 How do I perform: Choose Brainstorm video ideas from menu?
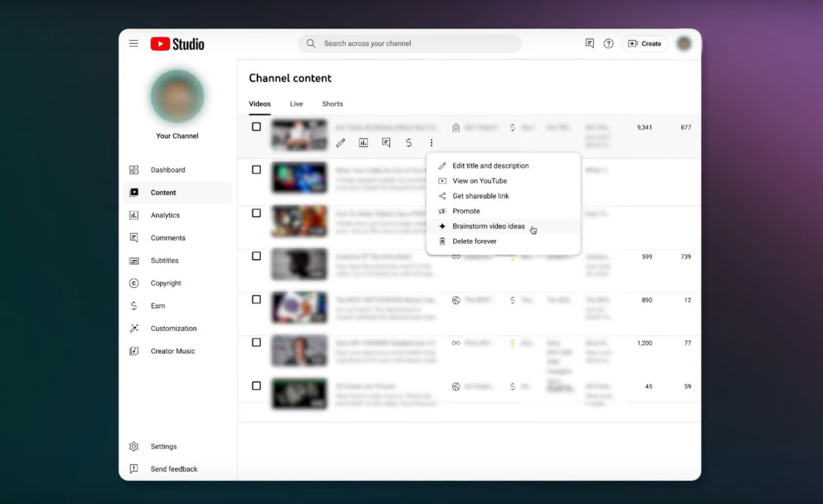pyautogui.click(x=489, y=226)
